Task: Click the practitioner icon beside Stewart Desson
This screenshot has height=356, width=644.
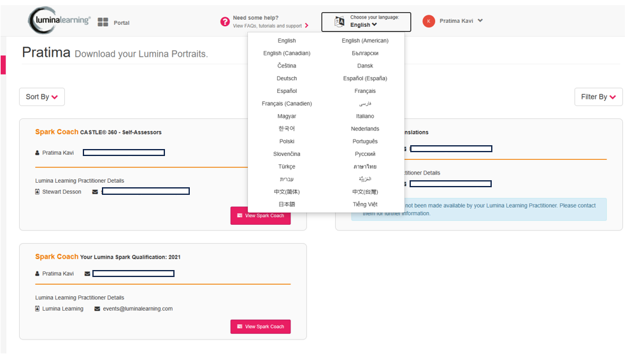Action: point(38,192)
